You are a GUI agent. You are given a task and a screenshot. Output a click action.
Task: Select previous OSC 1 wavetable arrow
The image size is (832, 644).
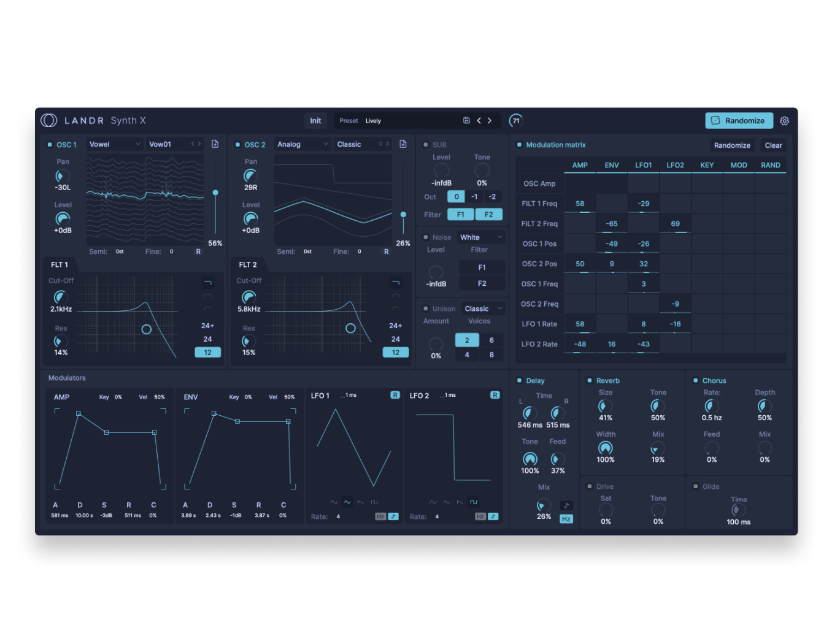coord(193,144)
